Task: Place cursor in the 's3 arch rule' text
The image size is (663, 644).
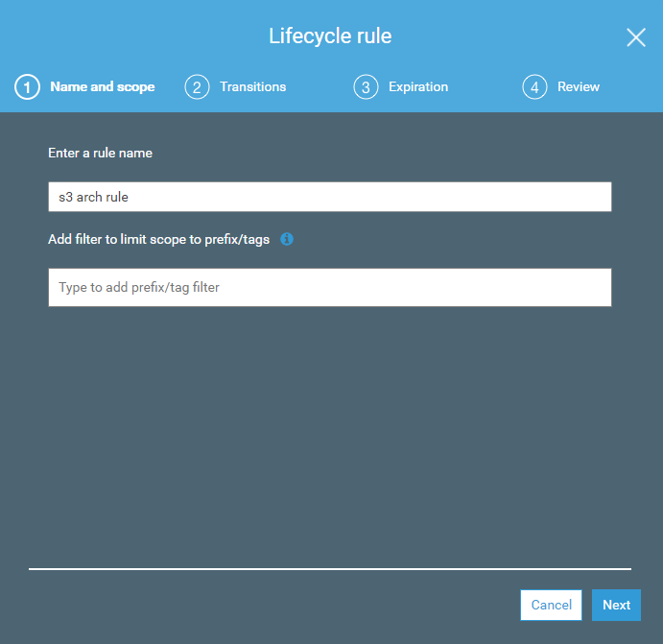Action: click(x=93, y=197)
